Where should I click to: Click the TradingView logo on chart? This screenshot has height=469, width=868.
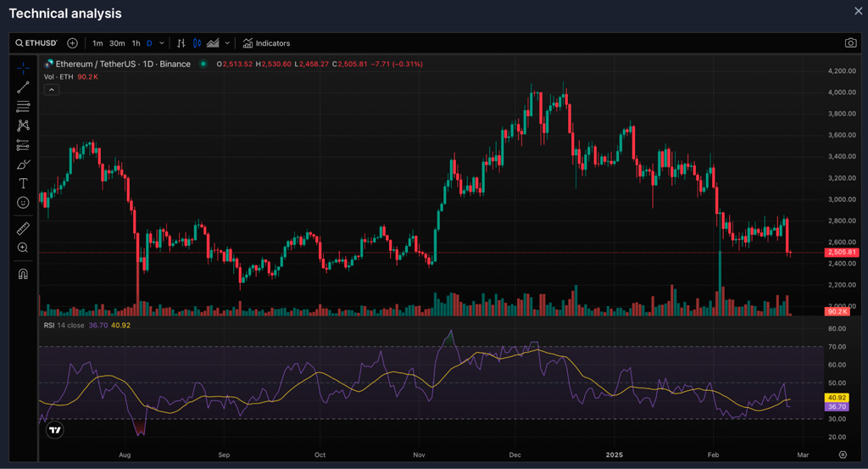point(55,430)
